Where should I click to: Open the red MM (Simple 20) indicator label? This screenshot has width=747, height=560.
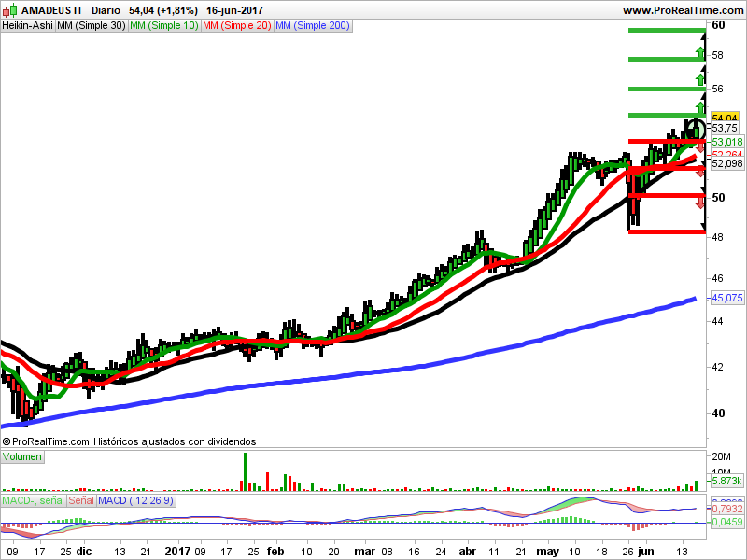click(237, 26)
